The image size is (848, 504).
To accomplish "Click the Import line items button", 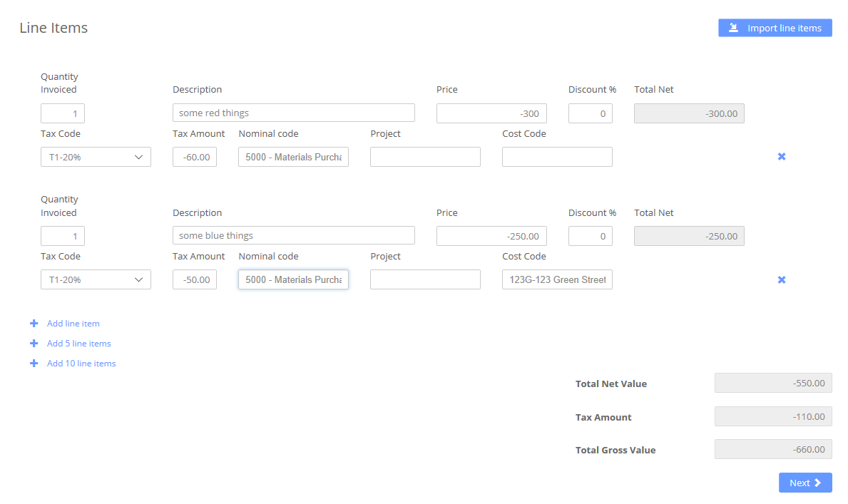I will 775,28.
